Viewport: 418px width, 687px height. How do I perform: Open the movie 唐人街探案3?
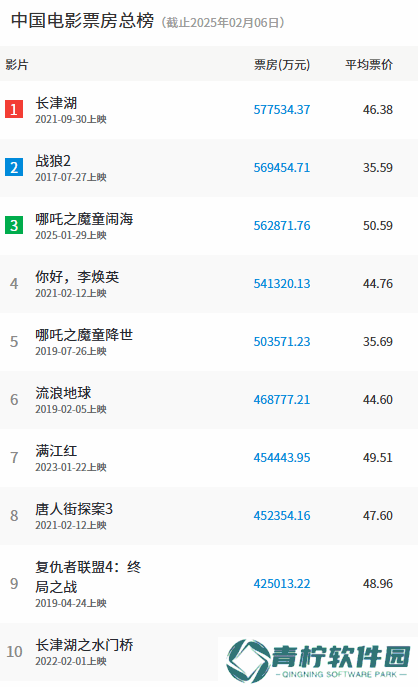pos(74,509)
